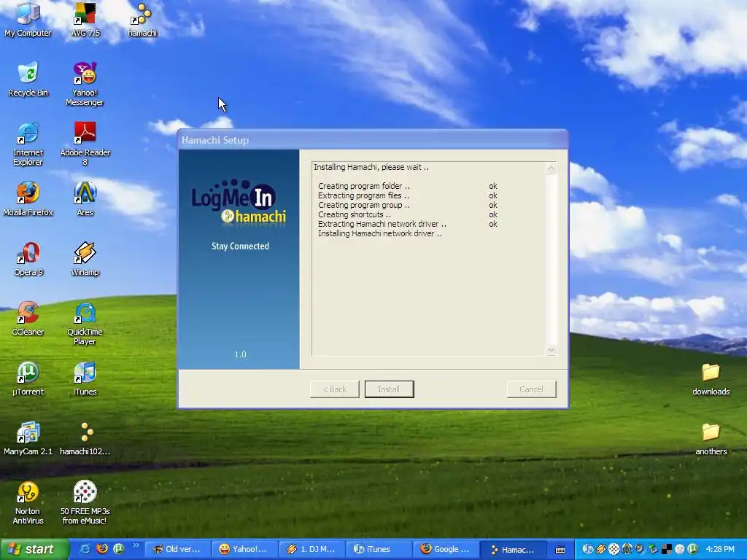Screen dimensions: 747x560
Task: Select the iTunes desktop shortcut
Action: [85, 378]
